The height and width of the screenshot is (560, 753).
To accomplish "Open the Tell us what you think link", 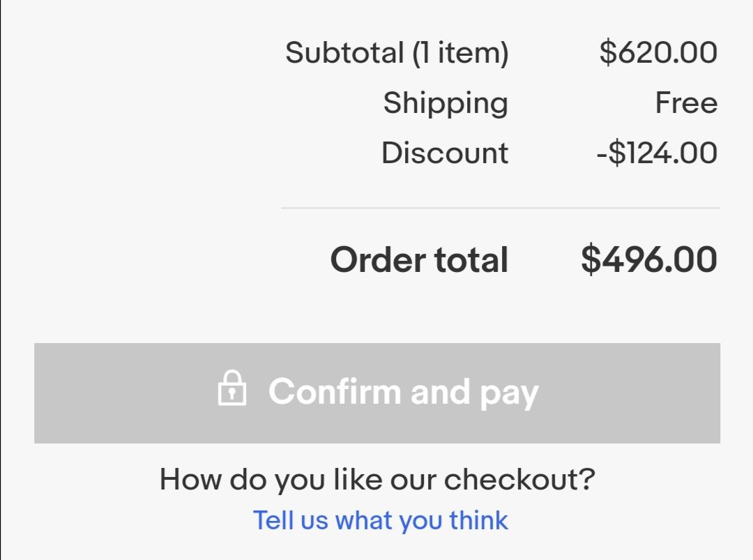I will point(381,520).
